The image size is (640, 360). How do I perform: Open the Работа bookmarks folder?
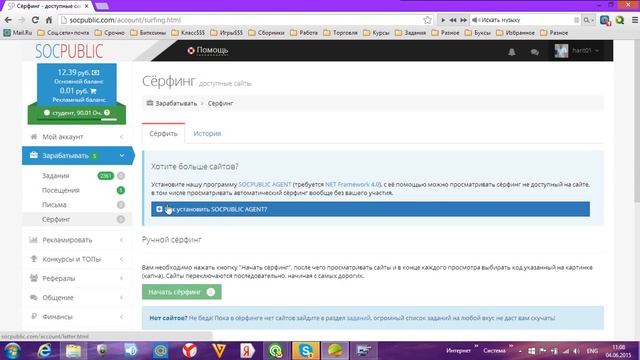tap(304, 32)
